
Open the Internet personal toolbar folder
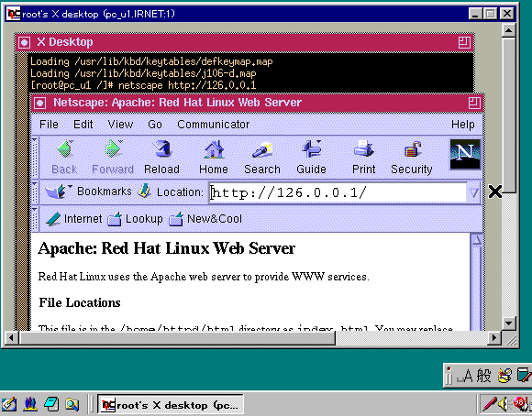coord(73,219)
